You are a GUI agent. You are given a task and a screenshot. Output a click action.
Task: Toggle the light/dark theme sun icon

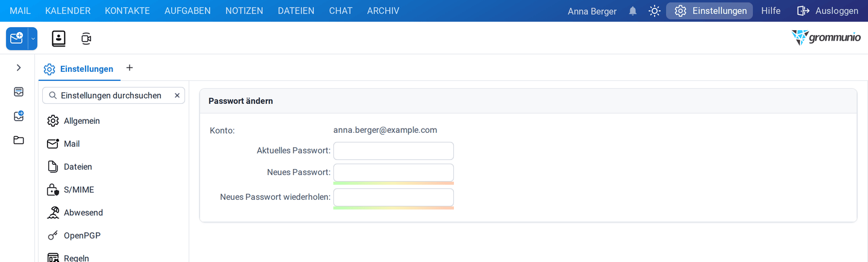[655, 11]
